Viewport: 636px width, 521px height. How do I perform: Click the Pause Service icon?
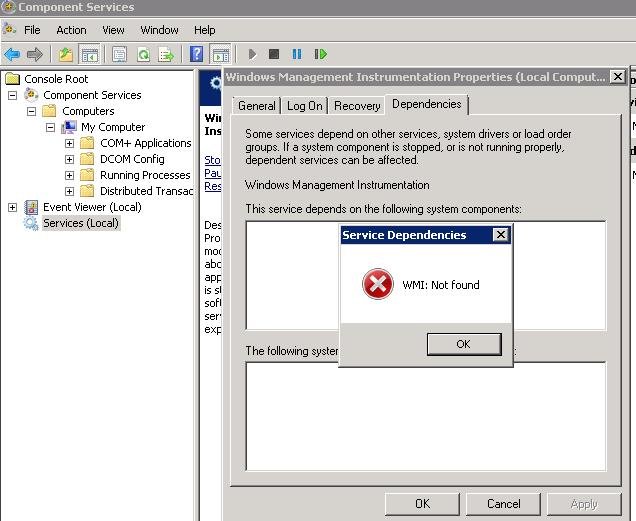tap(297, 54)
